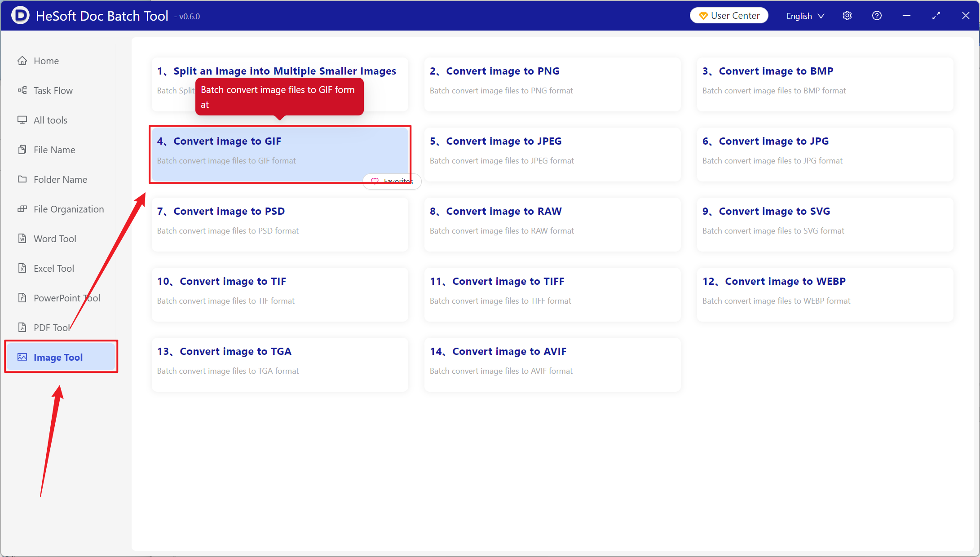The width and height of the screenshot is (980, 557).
Task: Click the HeSoft app logo icon
Action: pos(20,16)
